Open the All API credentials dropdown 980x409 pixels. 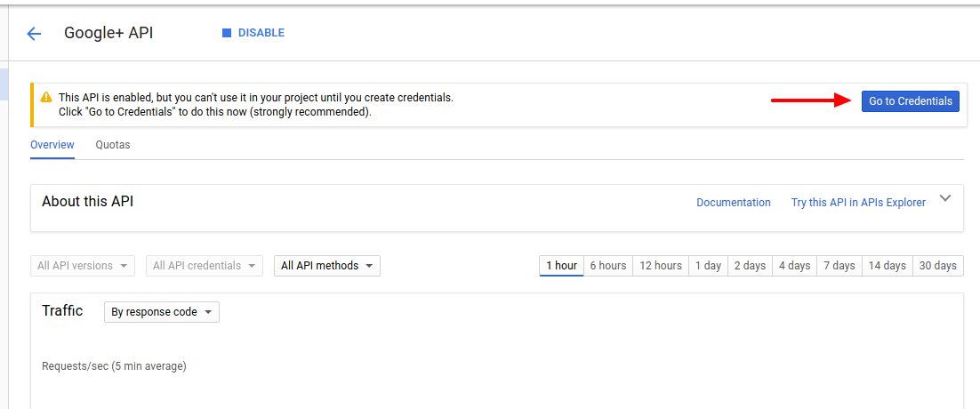point(205,266)
